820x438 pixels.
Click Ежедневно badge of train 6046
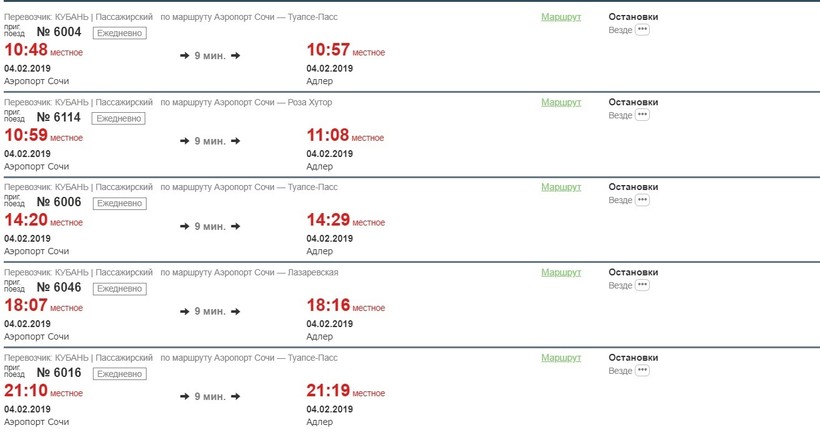119,288
